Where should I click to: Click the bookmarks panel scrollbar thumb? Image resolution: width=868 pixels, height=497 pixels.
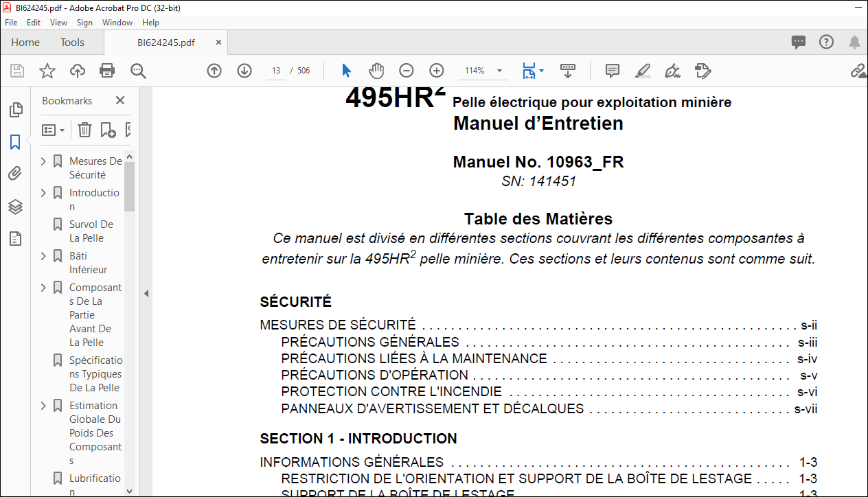pyautogui.click(x=129, y=186)
